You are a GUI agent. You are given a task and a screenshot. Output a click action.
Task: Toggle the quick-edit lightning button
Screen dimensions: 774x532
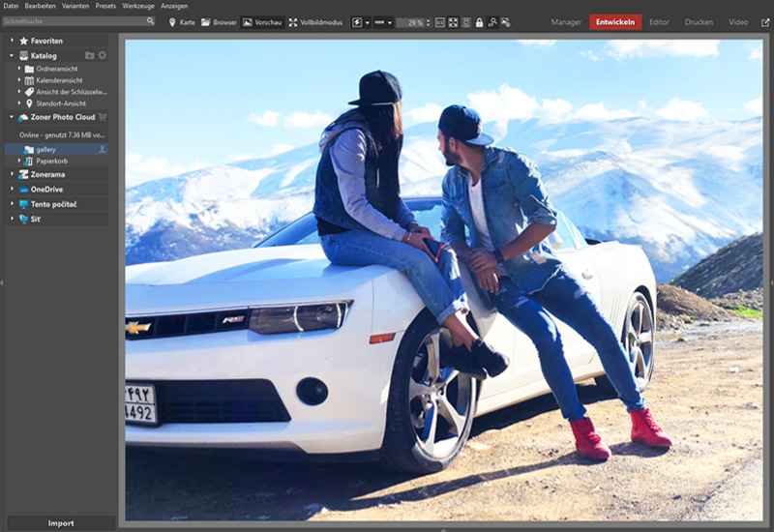356,21
